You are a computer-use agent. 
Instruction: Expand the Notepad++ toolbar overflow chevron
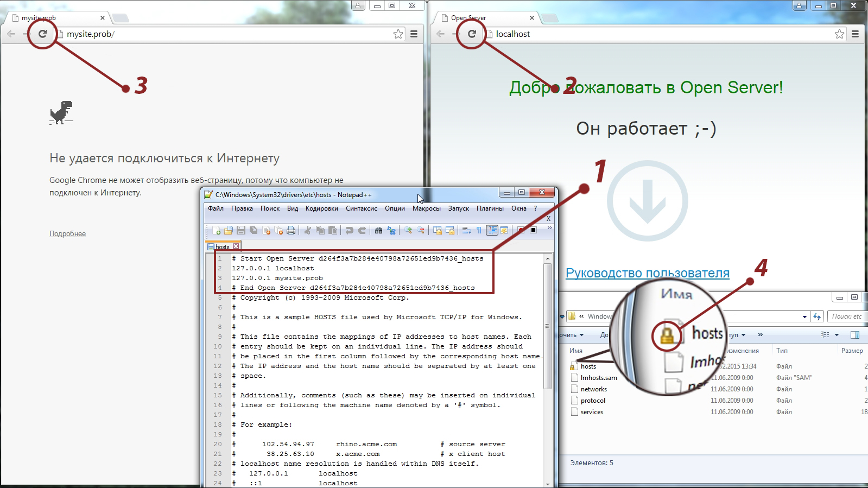pos(549,229)
